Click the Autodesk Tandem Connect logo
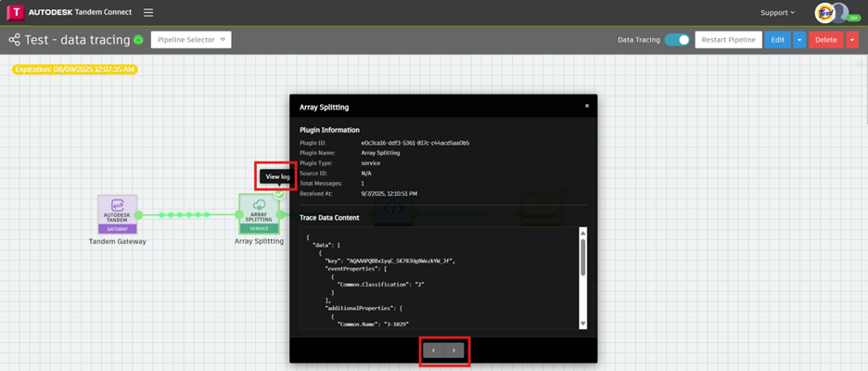The height and width of the screenshot is (371, 868). [x=70, y=12]
